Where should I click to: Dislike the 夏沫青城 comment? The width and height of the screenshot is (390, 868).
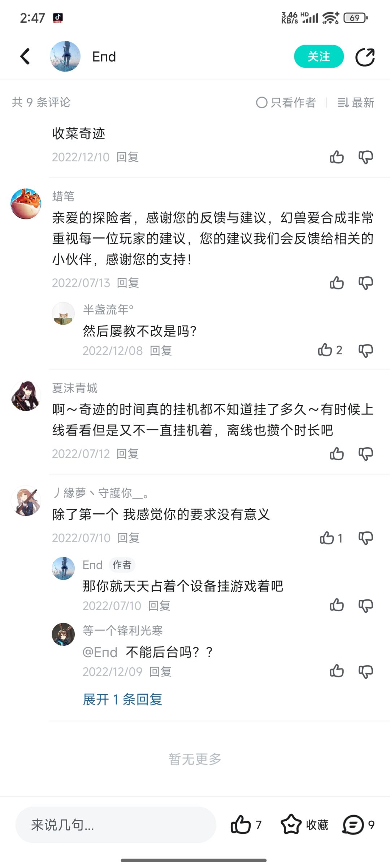pyautogui.click(x=365, y=454)
